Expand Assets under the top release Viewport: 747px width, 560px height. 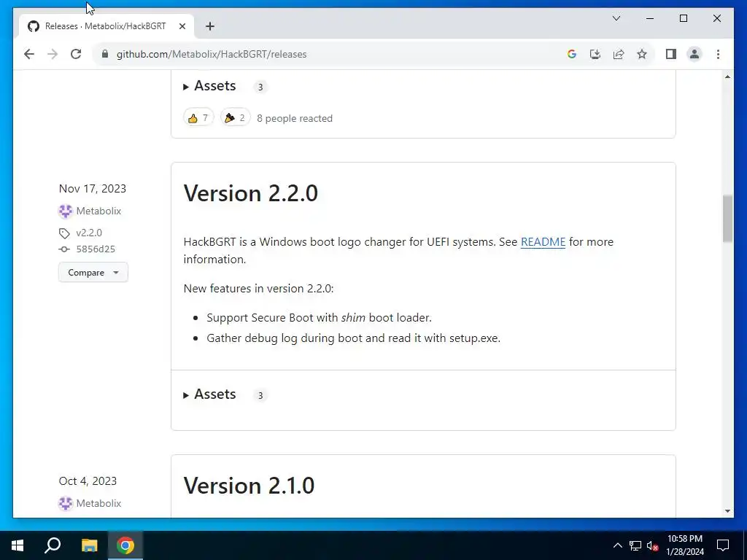[209, 86]
